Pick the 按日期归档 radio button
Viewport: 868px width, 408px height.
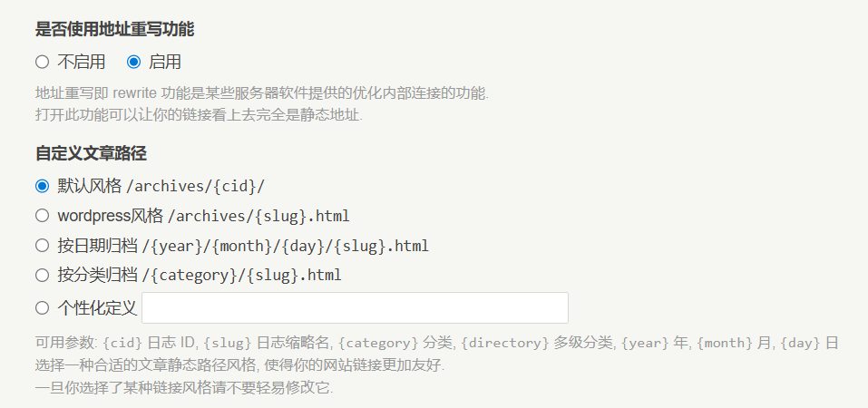click(x=42, y=246)
